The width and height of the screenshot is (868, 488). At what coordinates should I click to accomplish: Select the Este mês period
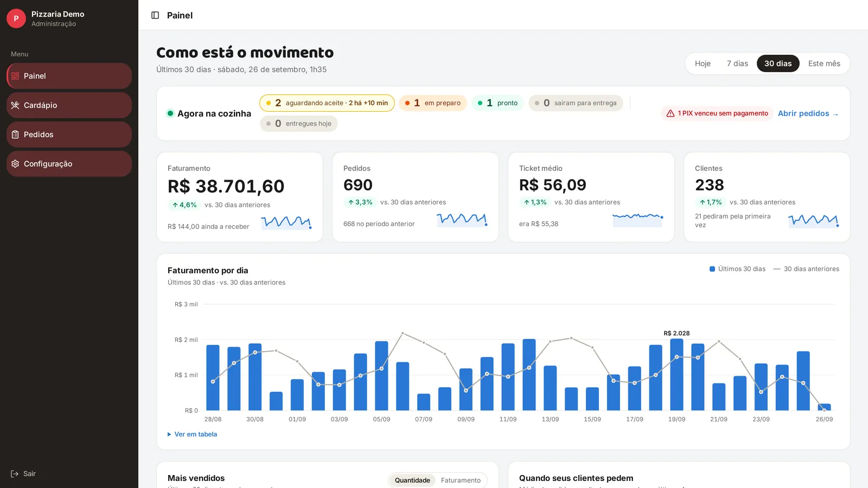(x=824, y=63)
